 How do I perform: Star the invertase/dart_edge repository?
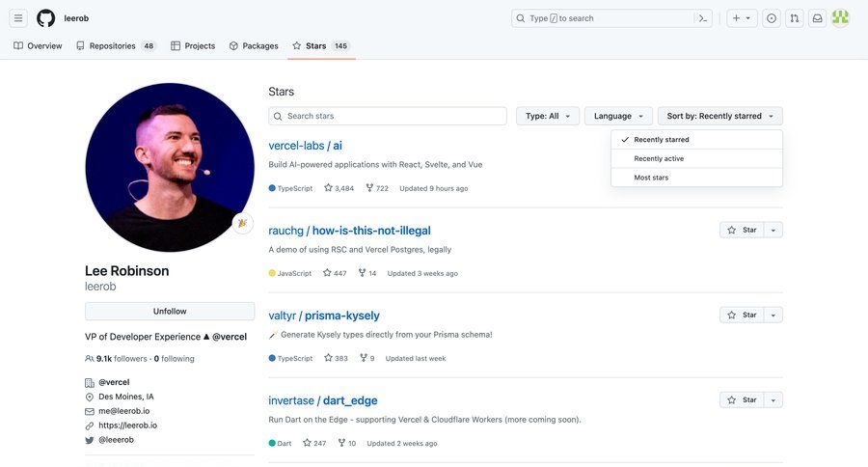[x=742, y=399]
